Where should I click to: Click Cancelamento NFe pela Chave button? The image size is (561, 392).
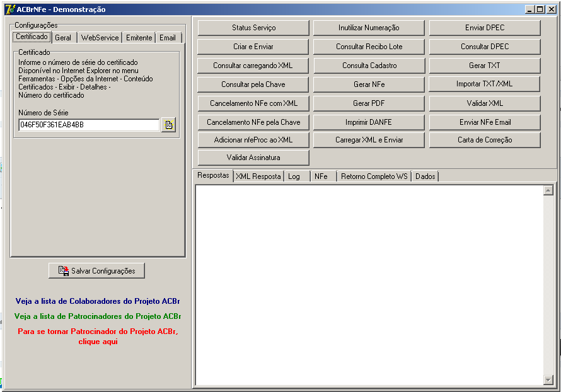(x=253, y=122)
